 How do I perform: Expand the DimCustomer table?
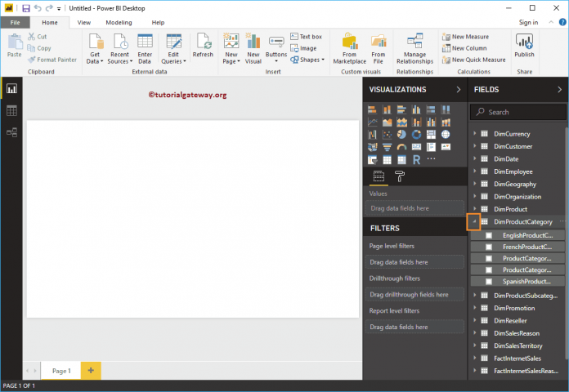point(474,146)
